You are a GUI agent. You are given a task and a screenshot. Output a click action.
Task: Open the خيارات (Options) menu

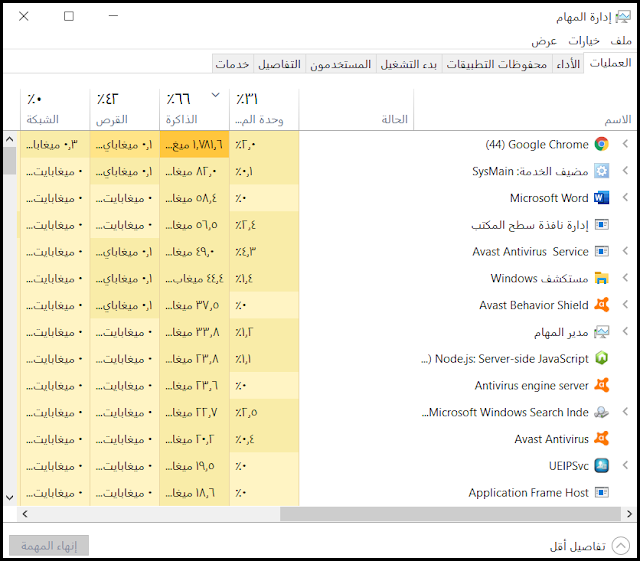pos(584,41)
